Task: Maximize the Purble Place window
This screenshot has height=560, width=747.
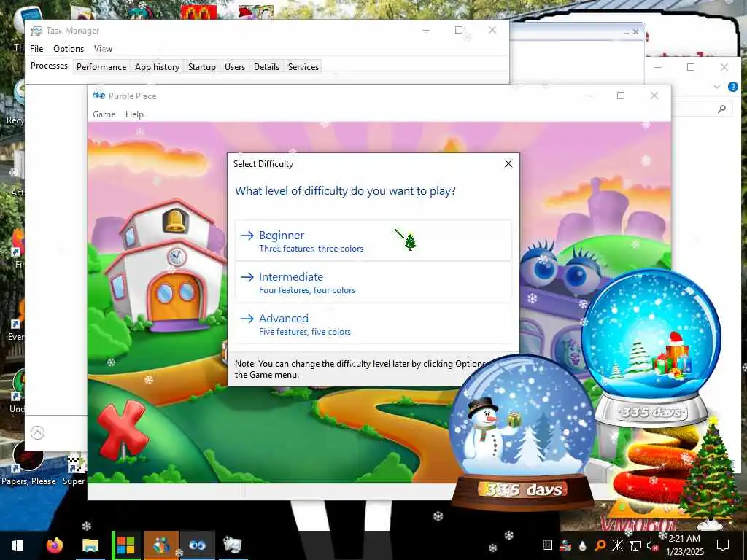Action: click(x=621, y=96)
